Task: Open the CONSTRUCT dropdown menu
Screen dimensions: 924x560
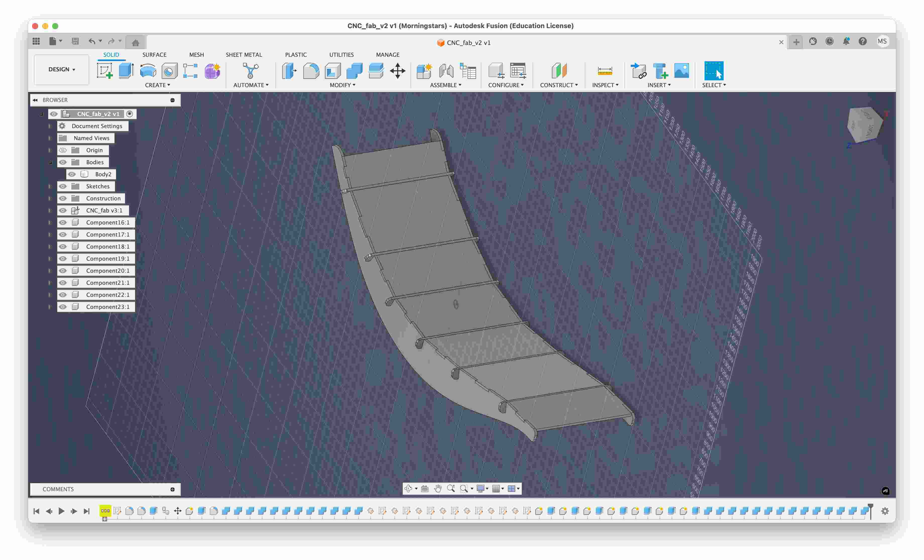Action: coord(559,85)
